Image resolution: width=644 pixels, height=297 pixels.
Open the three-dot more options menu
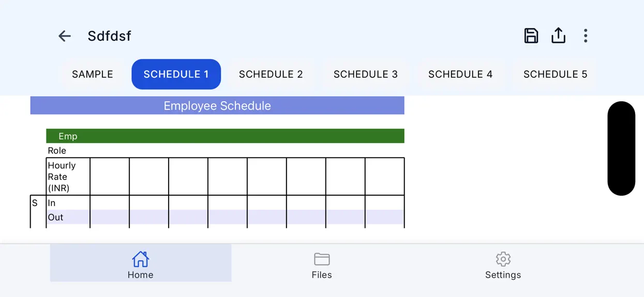point(586,36)
